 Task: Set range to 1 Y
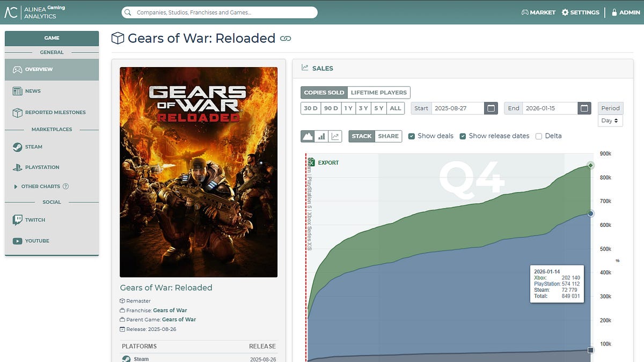[348, 108]
